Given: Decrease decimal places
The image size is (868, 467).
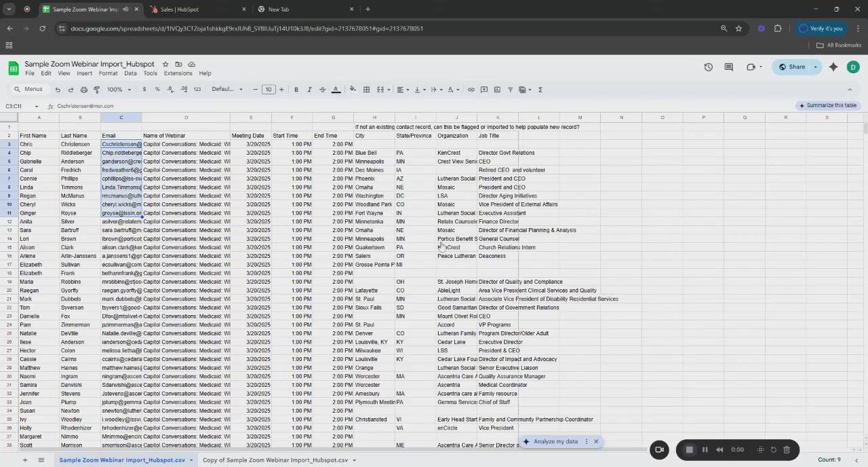Looking at the screenshot, I should (x=170, y=90).
